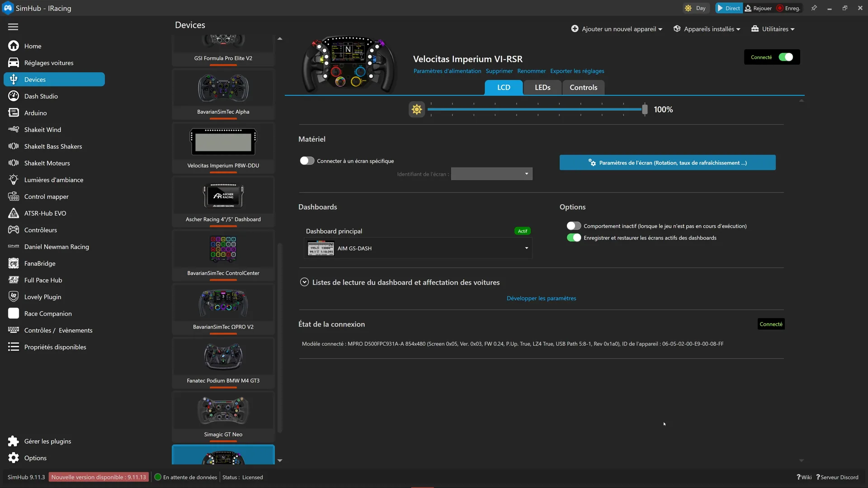Expand Listes de lecture du dashboard section
The width and height of the screenshot is (868, 488).
(x=304, y=282)
